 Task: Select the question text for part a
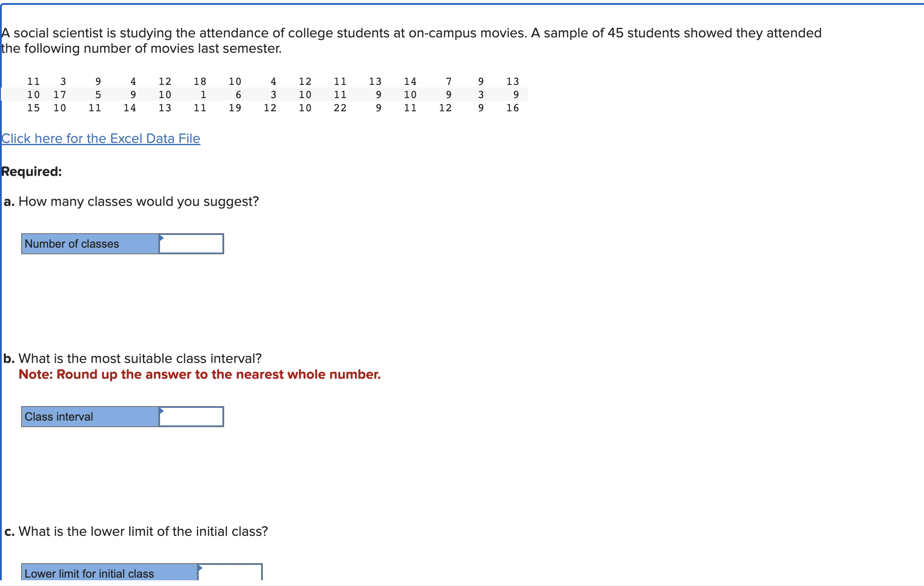coord(131,201)
